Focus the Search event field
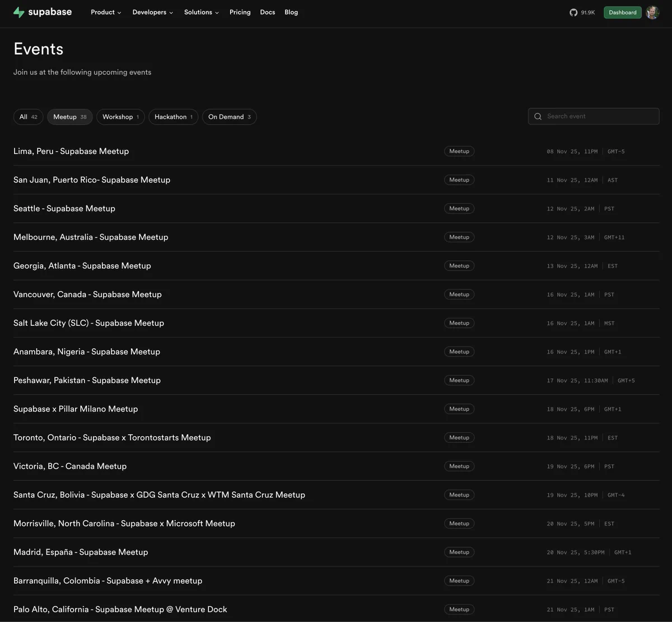 click(x=594, y=116)
